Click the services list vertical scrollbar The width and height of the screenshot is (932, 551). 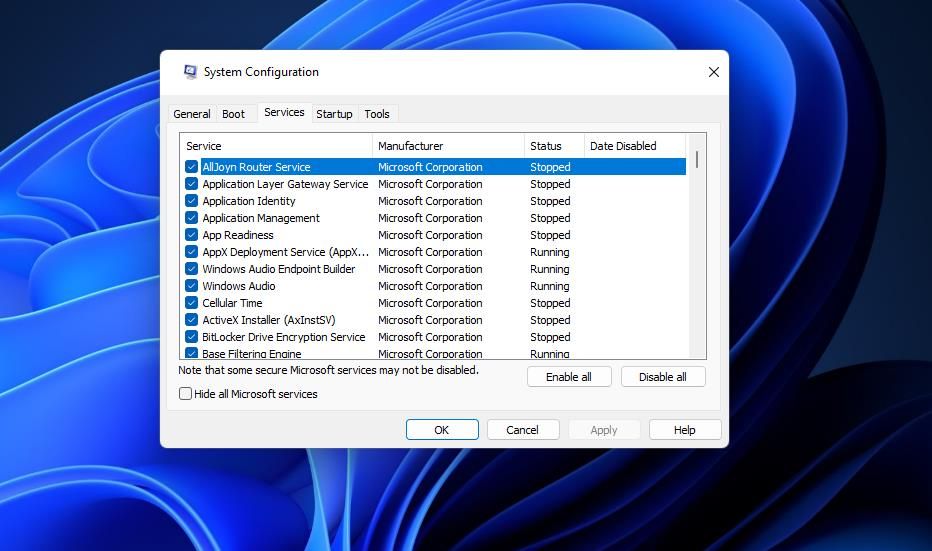click(x=697, y=250)
